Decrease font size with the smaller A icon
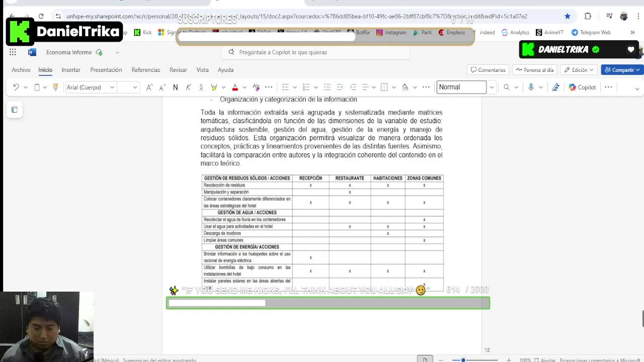 (162, 87)
